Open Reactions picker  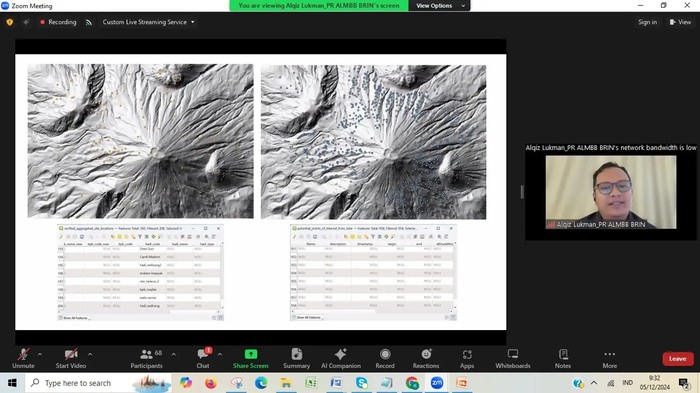coord(426,359)
